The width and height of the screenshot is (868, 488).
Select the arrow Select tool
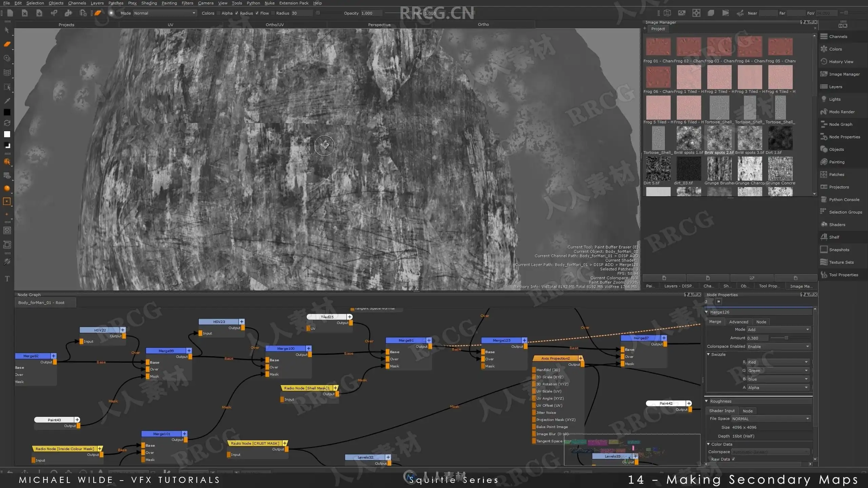tap(7, 30)
